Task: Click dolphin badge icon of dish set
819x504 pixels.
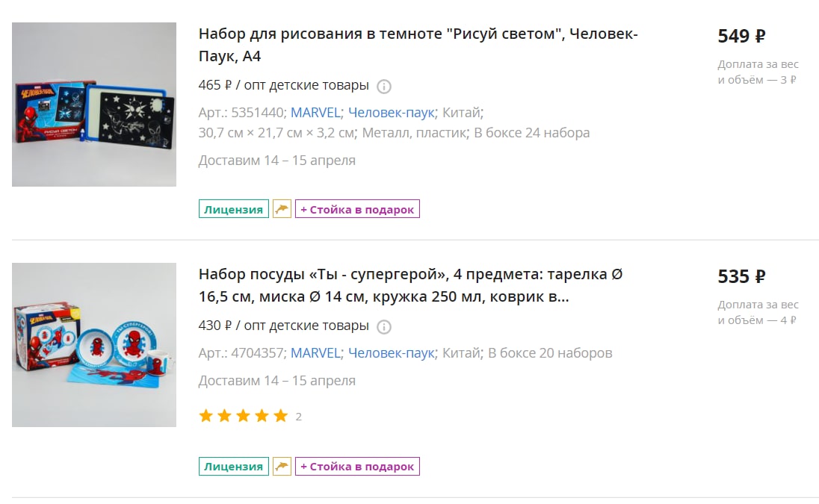Action: 282,467
